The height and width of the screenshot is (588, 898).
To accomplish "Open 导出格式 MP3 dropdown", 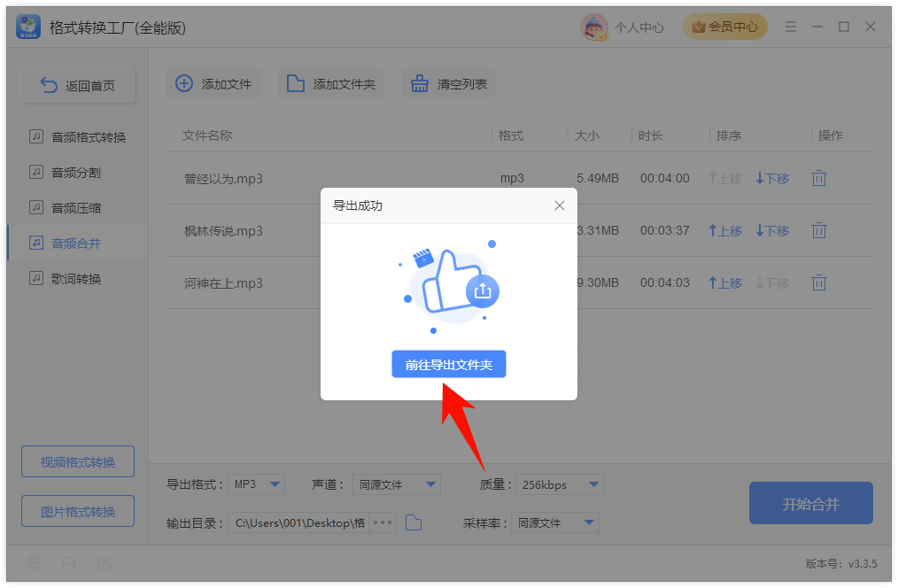I will click(x=256, y=484).
